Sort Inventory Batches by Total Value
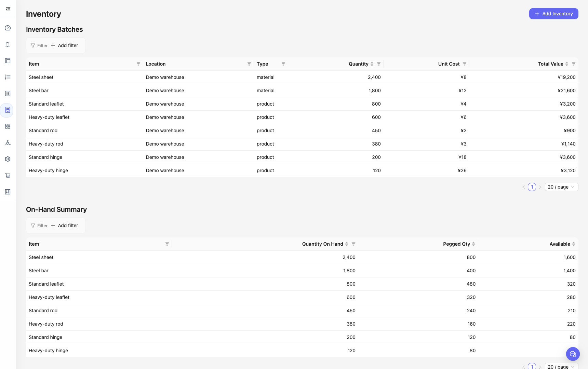 coord(567,64)
